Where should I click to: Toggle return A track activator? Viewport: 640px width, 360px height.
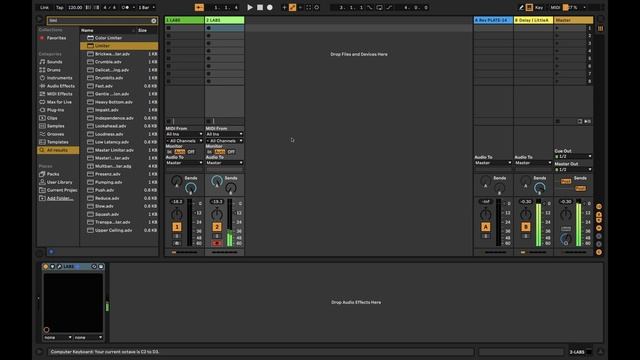click(485, 227)
